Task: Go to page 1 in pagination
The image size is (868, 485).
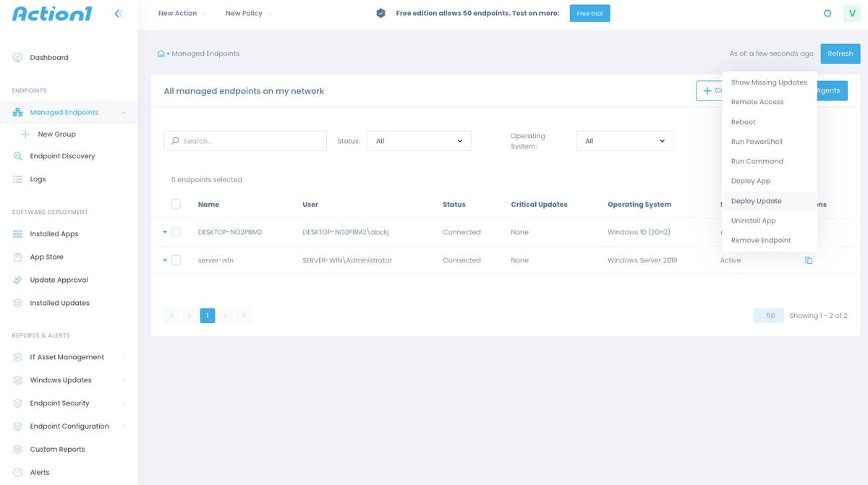Action: tap(208, 316)
